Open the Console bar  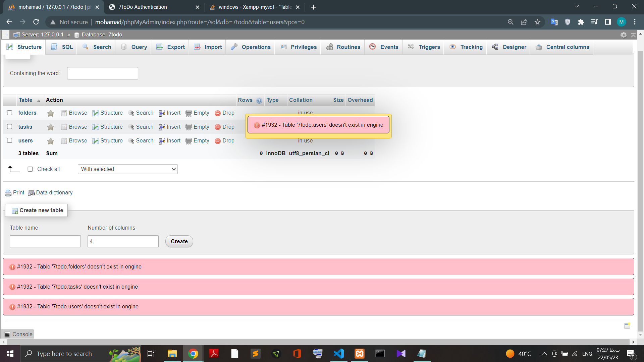18,334
